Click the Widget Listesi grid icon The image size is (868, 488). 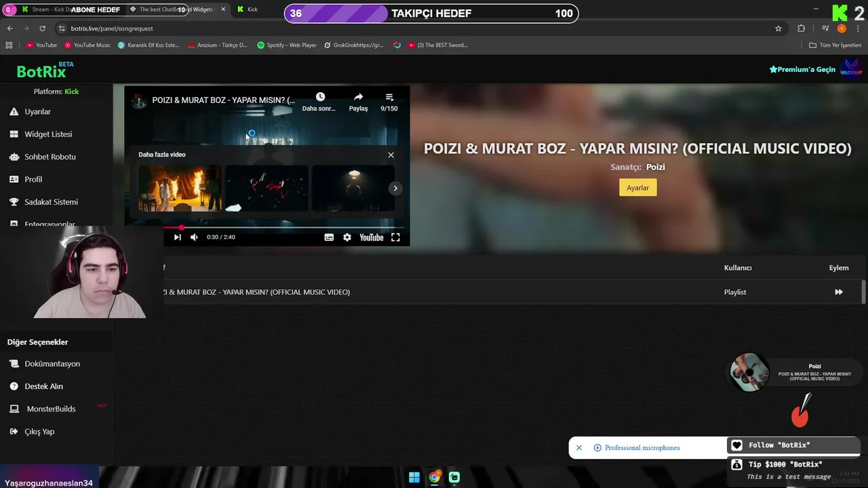[x=14, y=134]
